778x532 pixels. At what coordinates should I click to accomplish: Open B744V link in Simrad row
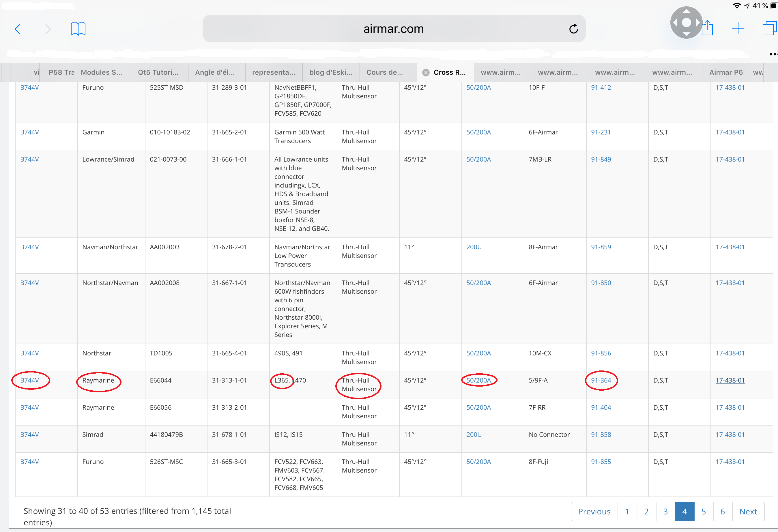pos(29,435)
